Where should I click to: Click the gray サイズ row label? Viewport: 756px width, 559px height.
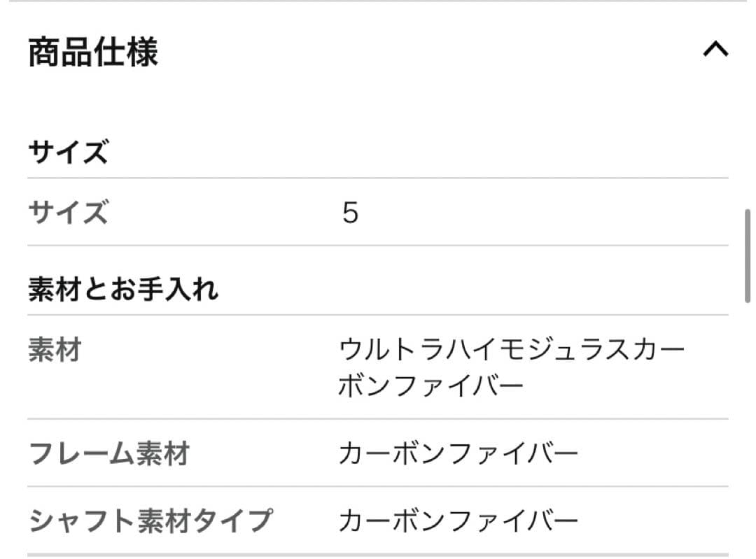coord(68,212)
